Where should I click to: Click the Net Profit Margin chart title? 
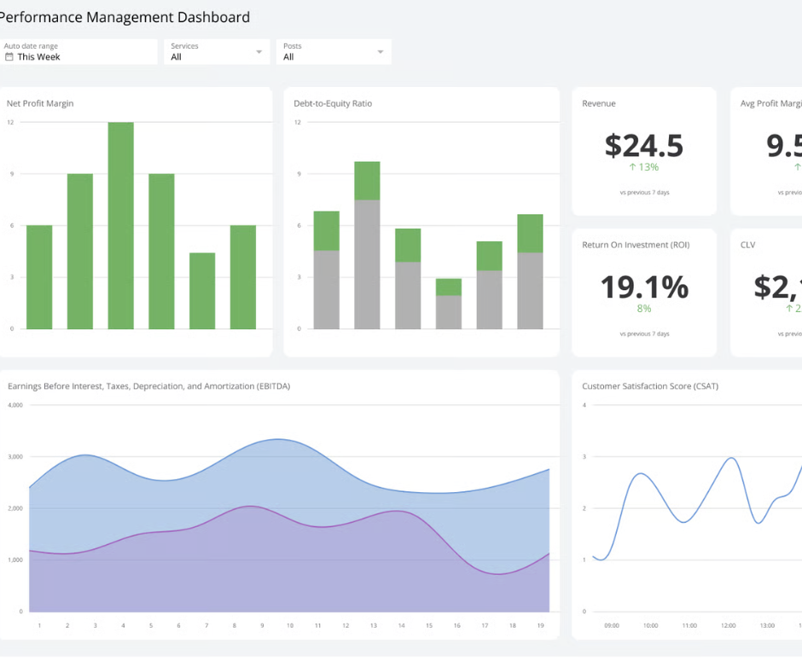tap(40, 104)
